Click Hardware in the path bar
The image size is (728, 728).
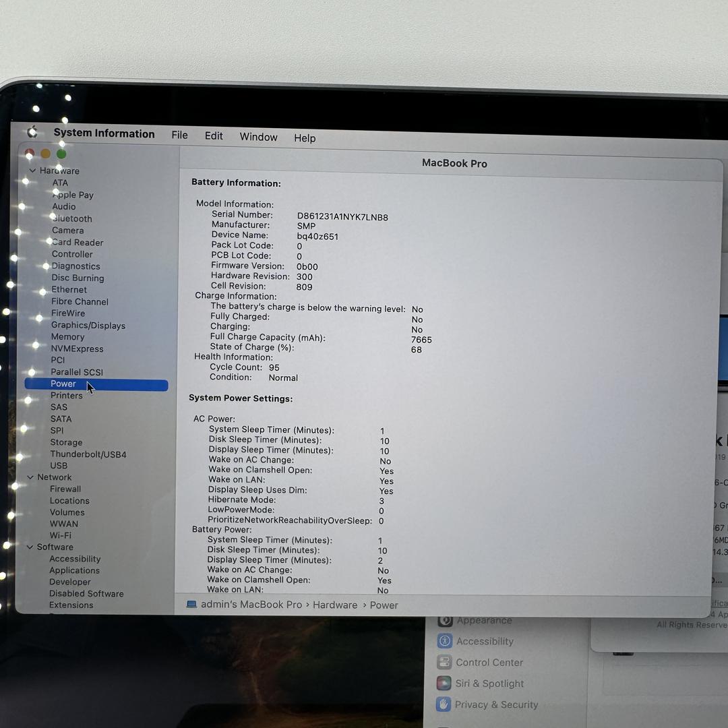pyautogui.click(x=335, y=605)
